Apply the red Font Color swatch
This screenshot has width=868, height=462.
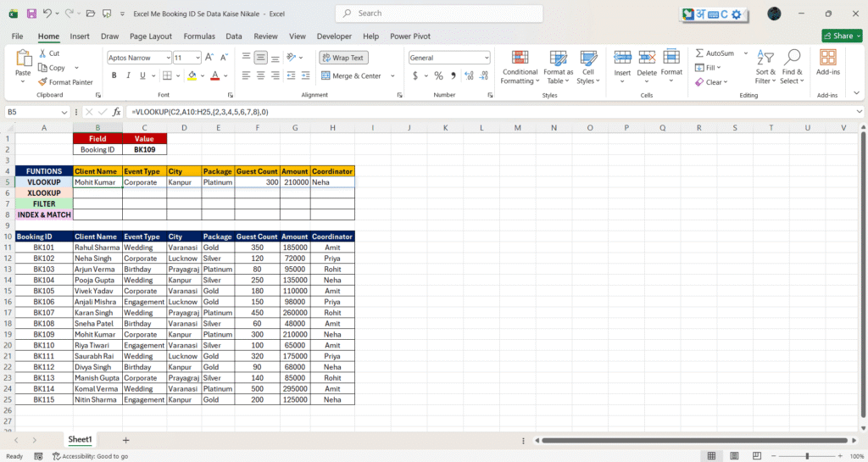point(215,75)
